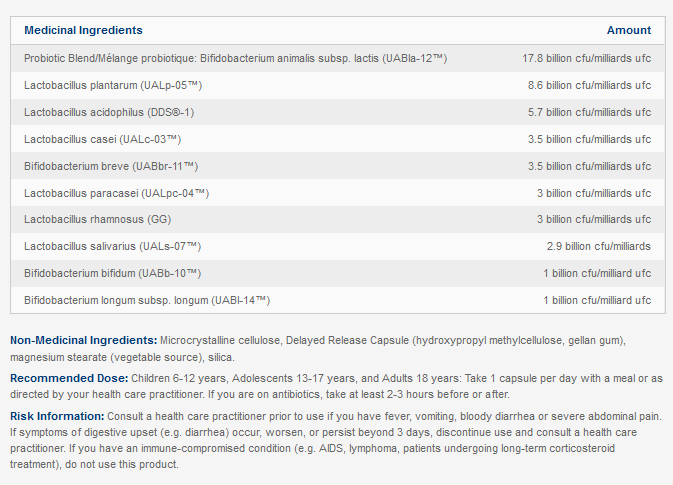The width and height of the screenshot is (673, 485).
Task: Click the Bifidobacterium breve (UABbr-11) ingredient
Action: coord(111,165)
